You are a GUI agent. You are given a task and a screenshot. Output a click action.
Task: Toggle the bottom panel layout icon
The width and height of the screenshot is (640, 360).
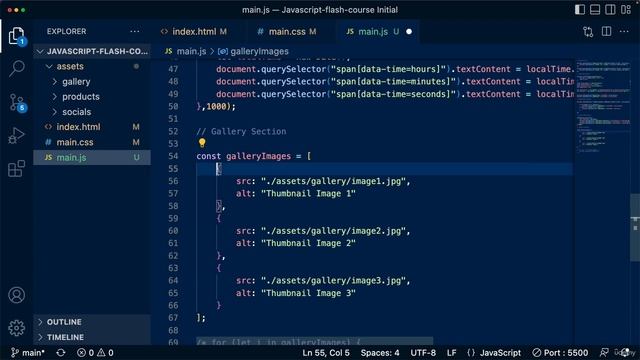click(x=595, y=9)
